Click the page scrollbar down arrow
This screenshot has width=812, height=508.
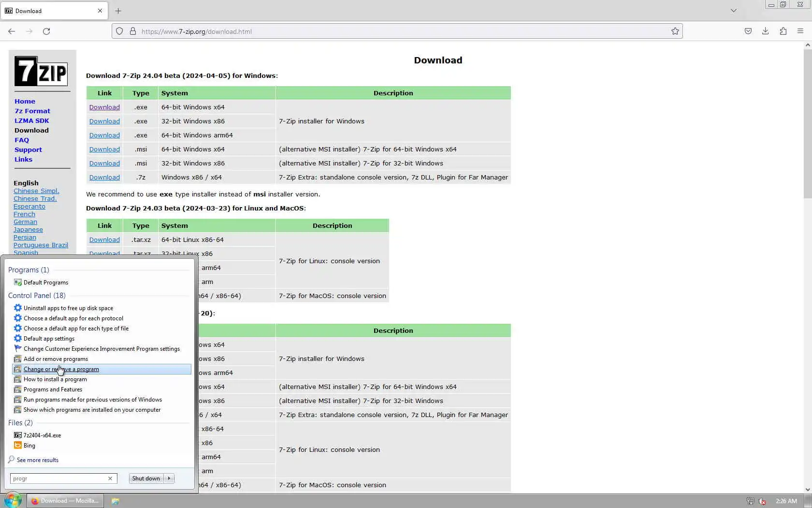point(808,490)
